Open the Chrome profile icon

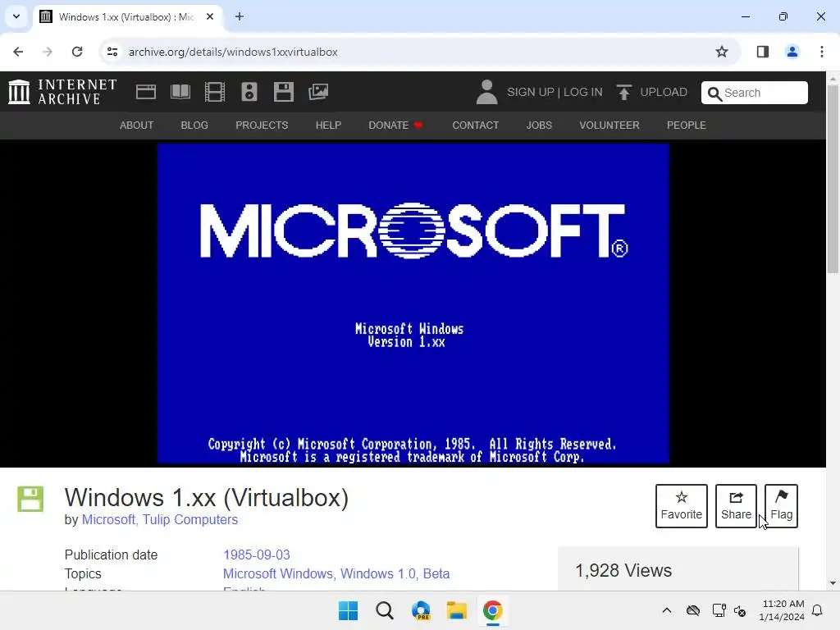(792, 52)
